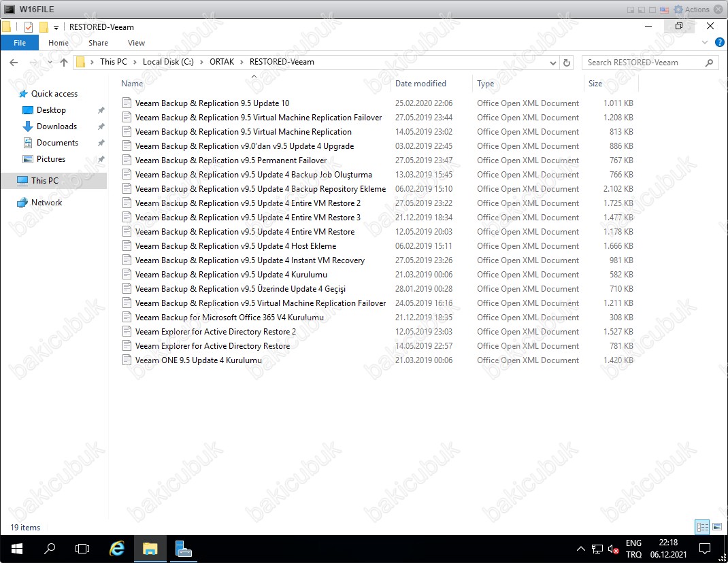Select Veeam Backup & Replication v9.5 Permanent Failover
Image resolution: width=728 pixels, height=563 pixels.
click(x=231, y=160)
